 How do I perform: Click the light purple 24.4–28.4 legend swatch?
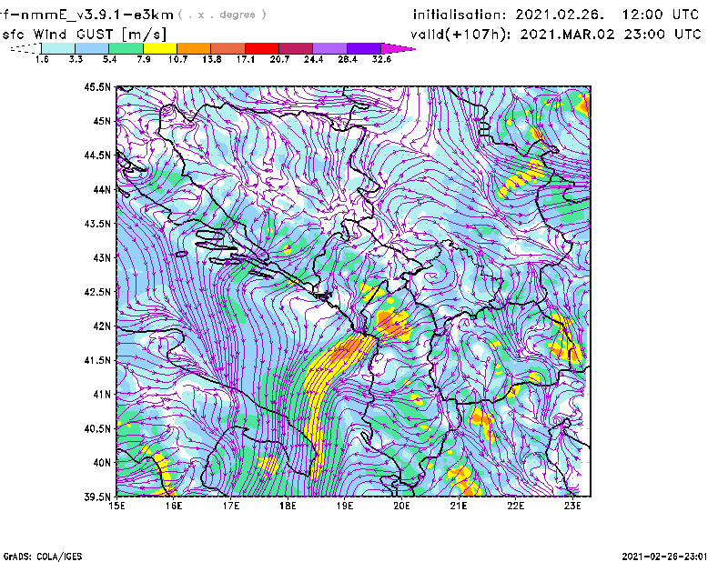coord(330,48)
